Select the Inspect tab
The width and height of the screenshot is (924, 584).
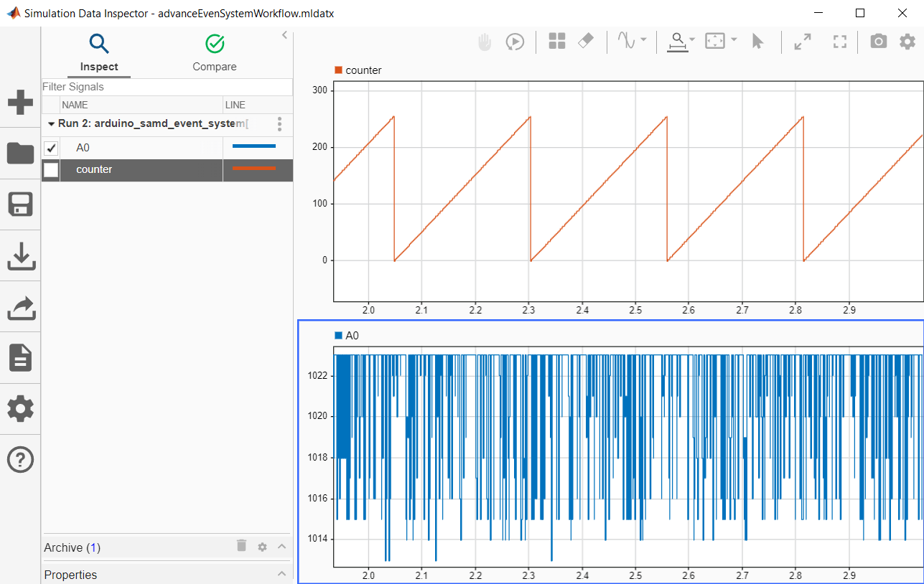[99, 53]
